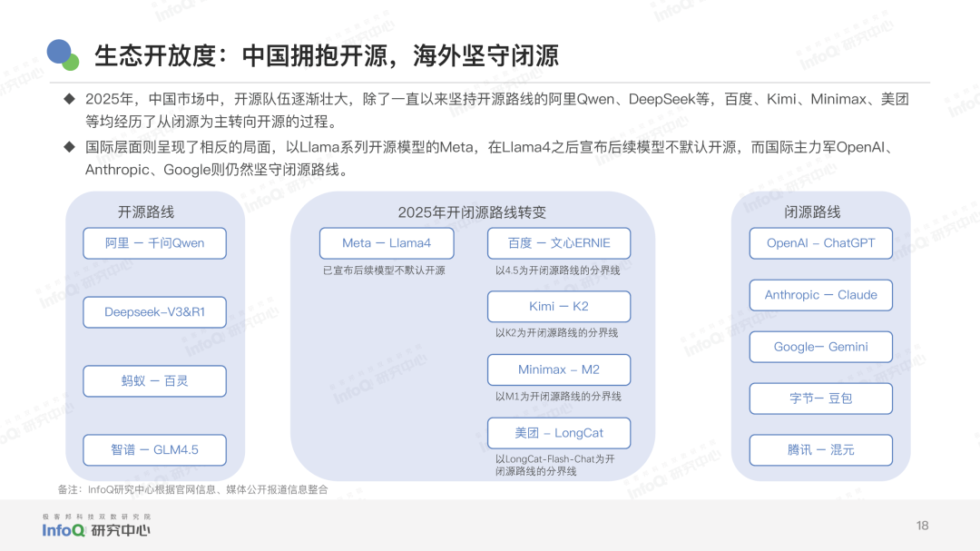The width and height of the screenshot is (980, 551).
Task: Click the 2025年开闭源路线转变 heading
Action: (472, 212)
